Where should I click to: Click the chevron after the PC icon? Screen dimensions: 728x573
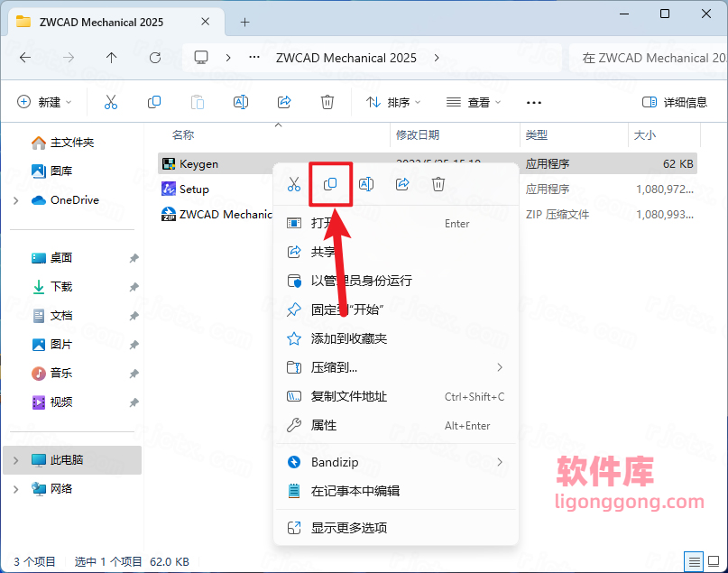click(228, 58)
